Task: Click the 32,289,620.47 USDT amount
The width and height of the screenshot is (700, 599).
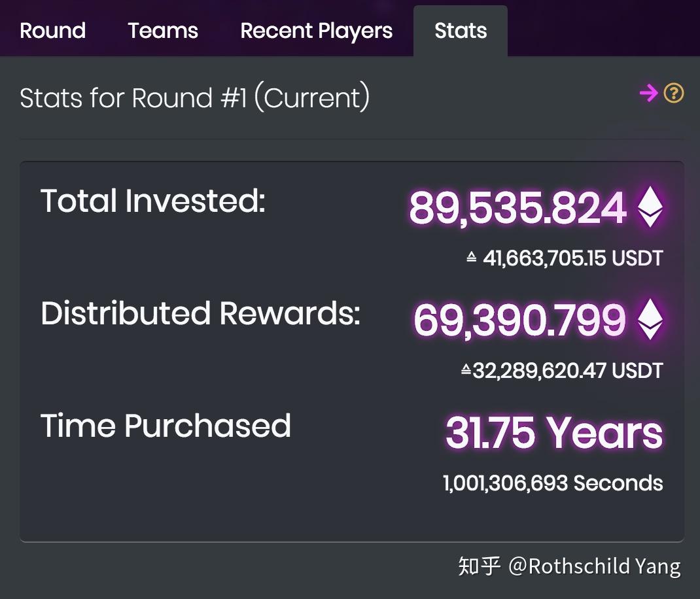Action: tap(567, 371)
